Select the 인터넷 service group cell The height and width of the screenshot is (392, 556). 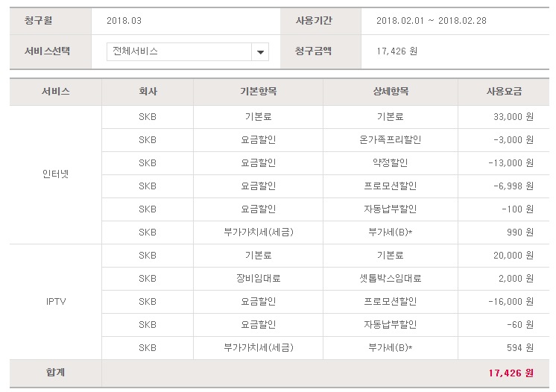56,174
